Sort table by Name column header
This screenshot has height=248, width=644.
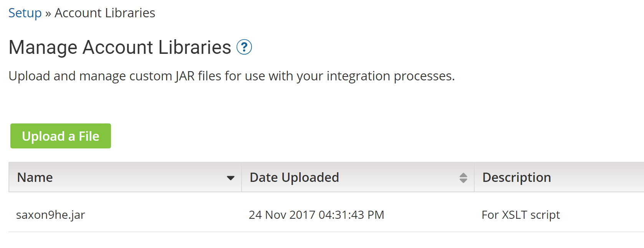[x=35, y=178]
